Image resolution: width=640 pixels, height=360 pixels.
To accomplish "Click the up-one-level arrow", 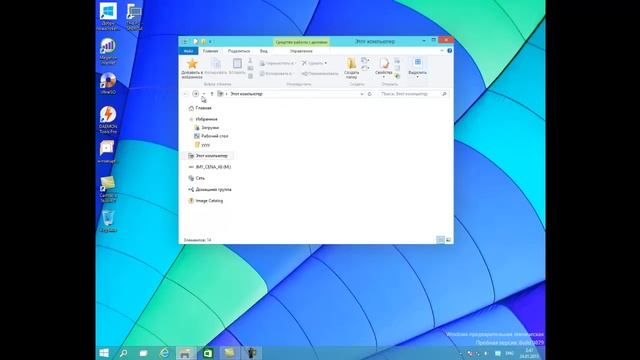I will pos(211,94).
